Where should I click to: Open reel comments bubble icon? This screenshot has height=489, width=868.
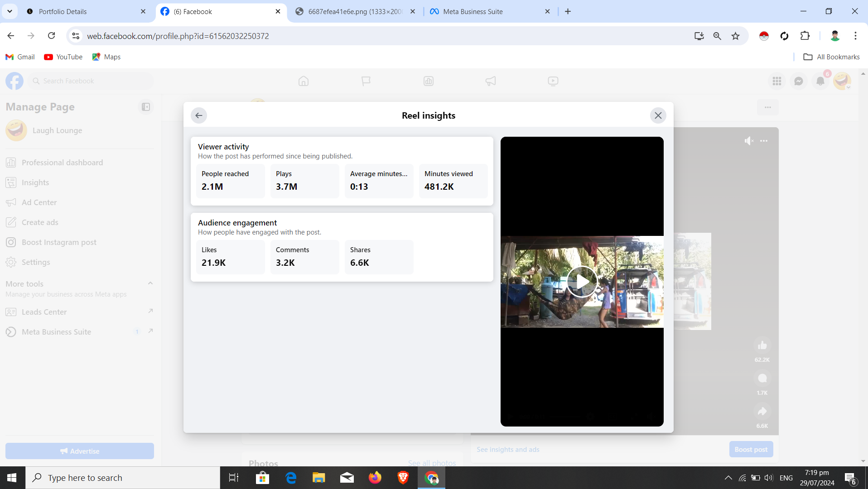pos(762,379)
